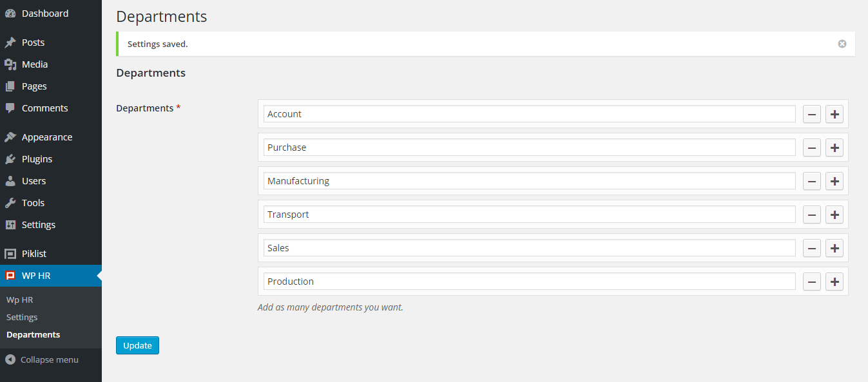Click into the Sales department field
This screenshot has width=868, height=382.
pos(529,248)
